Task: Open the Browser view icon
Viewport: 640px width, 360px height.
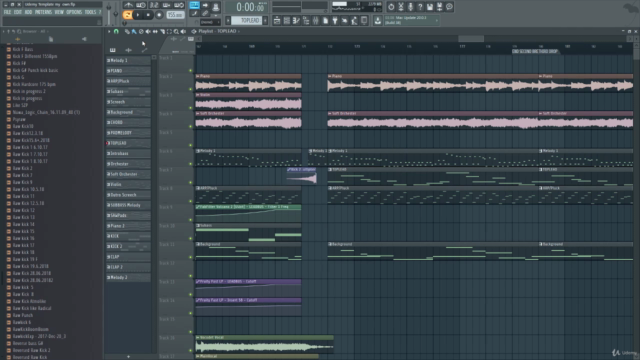Action: (x=306, y=20)
